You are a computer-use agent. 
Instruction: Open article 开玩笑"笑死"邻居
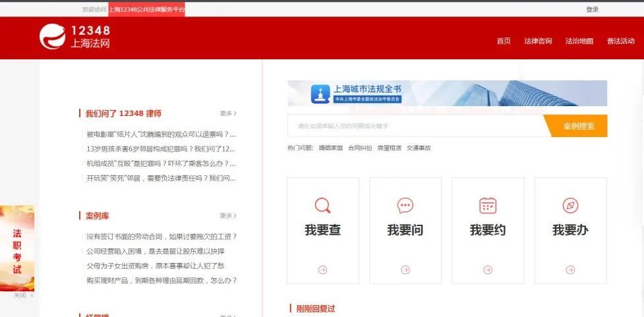(161, 179)
